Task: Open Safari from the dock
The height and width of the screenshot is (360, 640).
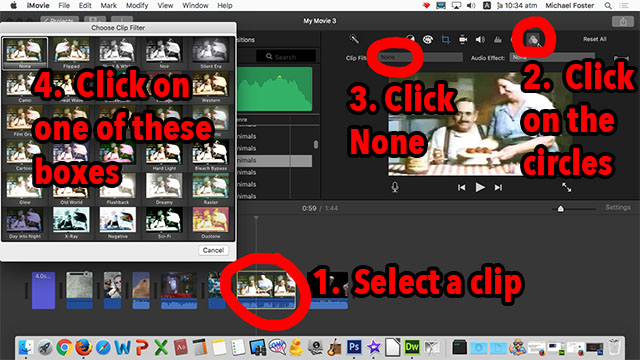Action: [x=103, y=347]
